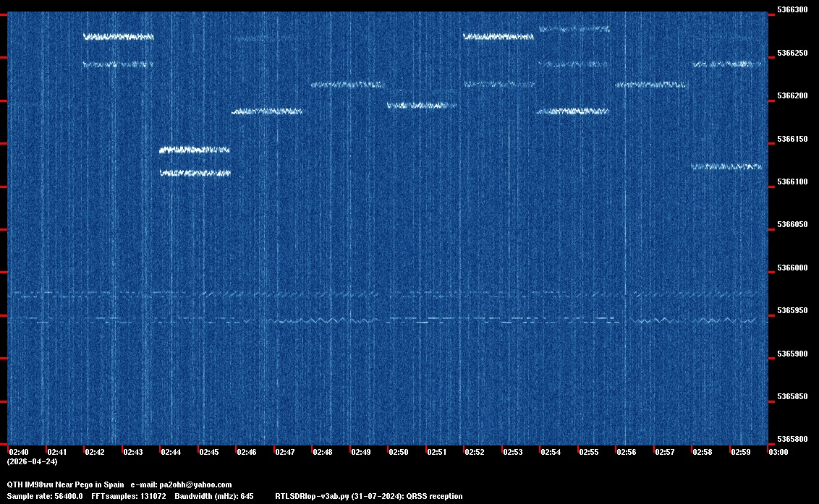819x504 pixels.
Task: Click the 02:52 time axis label
Action: click(475, 452)
